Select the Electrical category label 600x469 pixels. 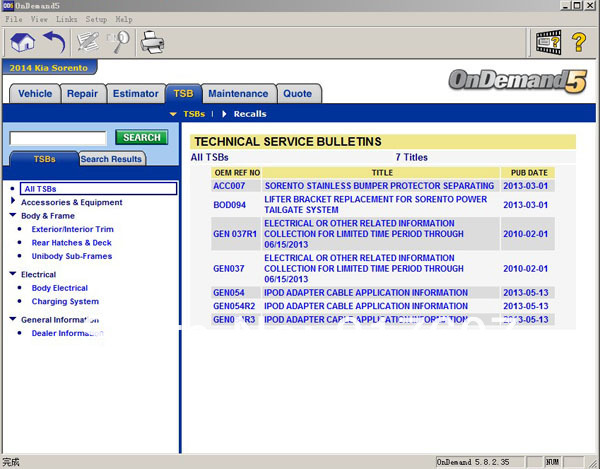click(38, 275)
